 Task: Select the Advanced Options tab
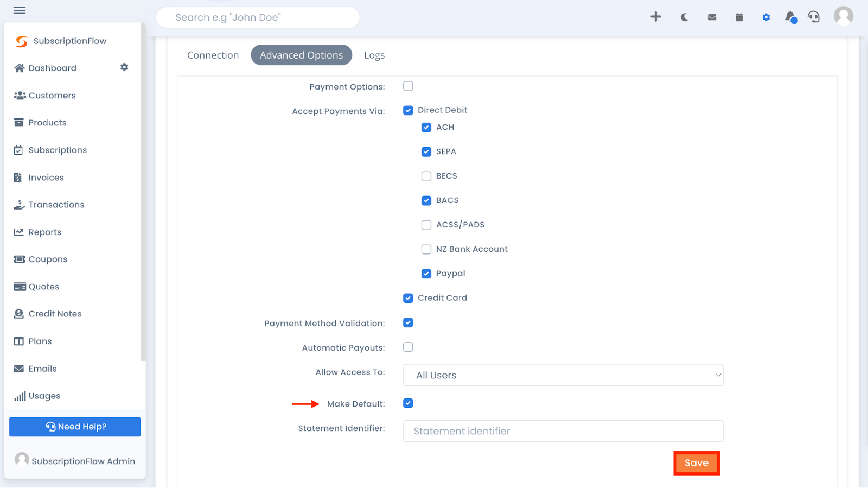301,55
